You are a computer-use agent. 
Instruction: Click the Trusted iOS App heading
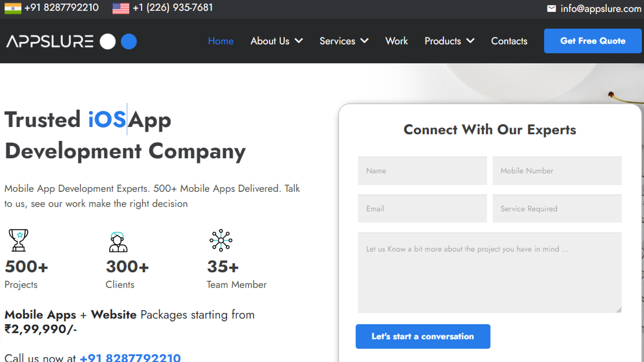[x=125, y=136]
